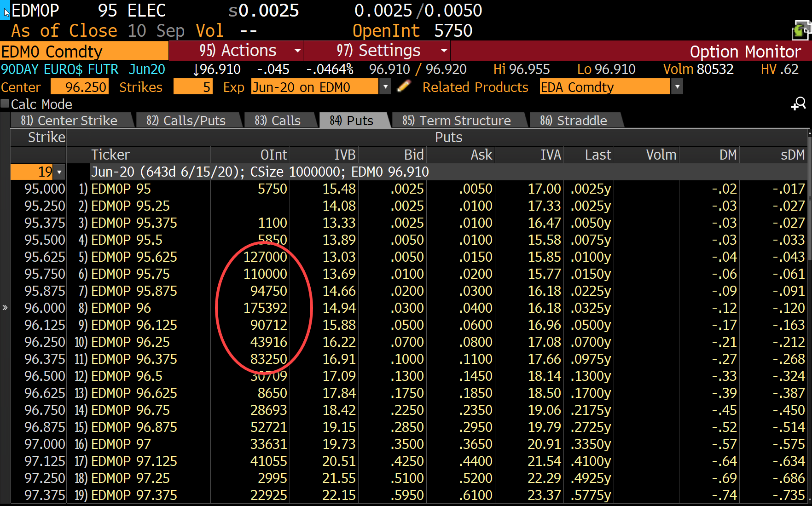Viewport: 812px width, 506px height.
Task: Sort by the IVA column header
Action: (x=551, y=155)
